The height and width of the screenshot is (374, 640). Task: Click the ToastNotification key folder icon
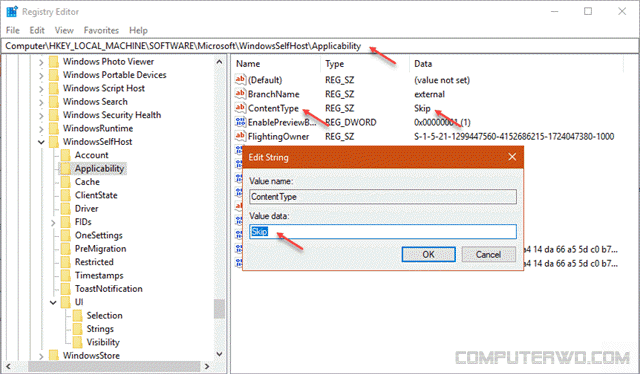[x=66, y=289]
